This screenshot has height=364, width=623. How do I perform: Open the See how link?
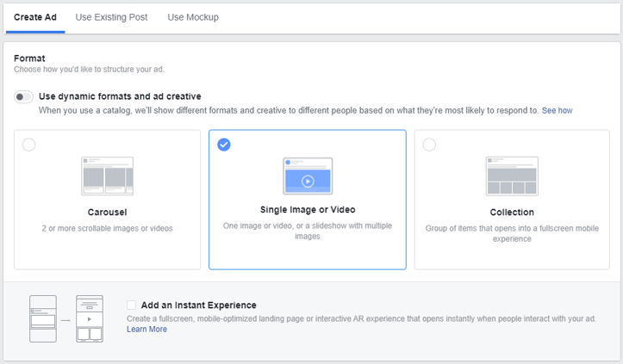(x=557, y=111)
